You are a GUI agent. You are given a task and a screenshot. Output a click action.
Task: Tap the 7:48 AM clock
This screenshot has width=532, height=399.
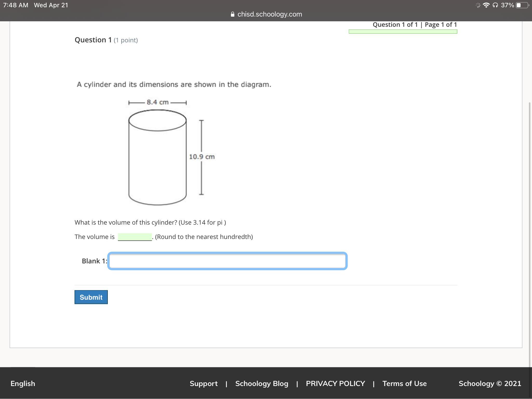(x=16, y=5)
